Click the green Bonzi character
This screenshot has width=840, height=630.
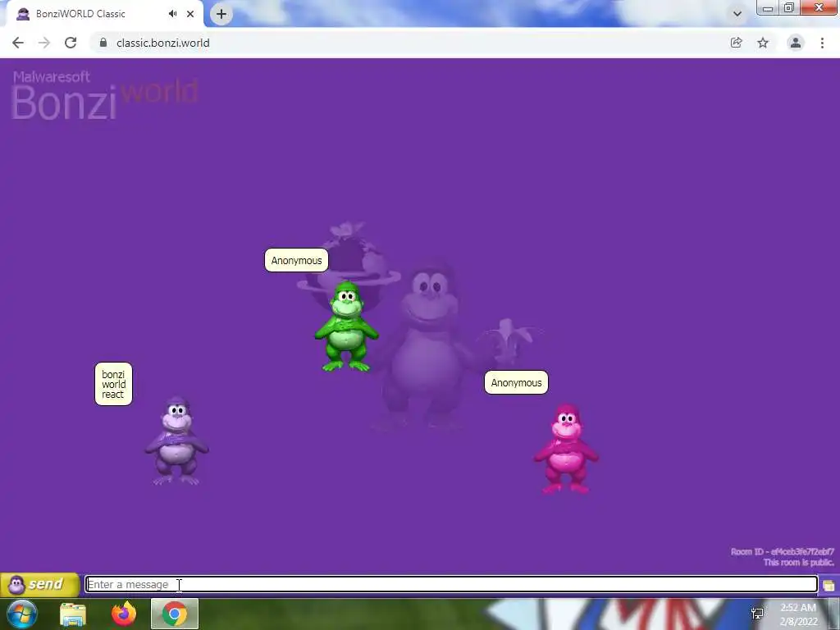coord(347,326)
